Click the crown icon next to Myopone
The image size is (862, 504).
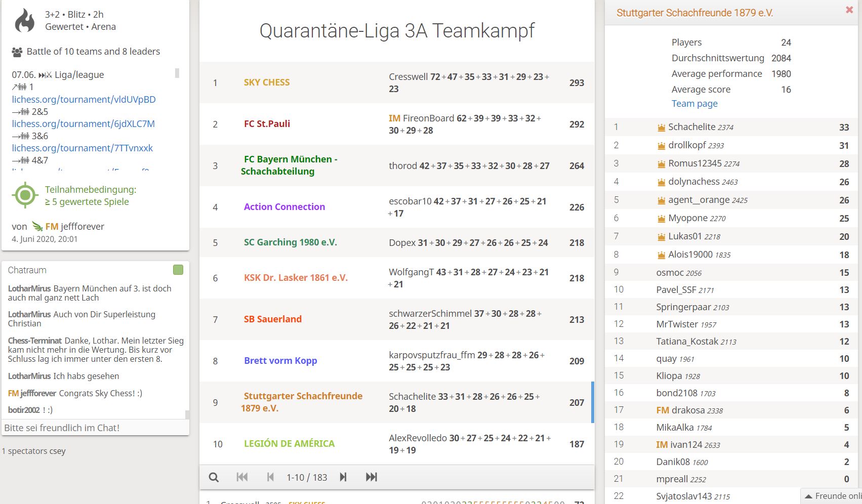(x=661, y=219)
